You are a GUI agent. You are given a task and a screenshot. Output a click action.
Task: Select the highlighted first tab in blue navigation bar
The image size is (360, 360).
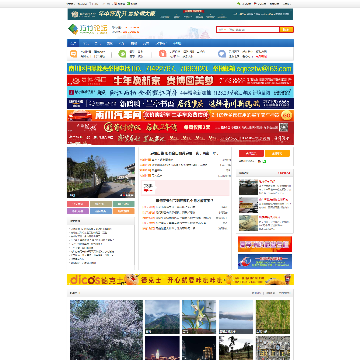point(74,43)
